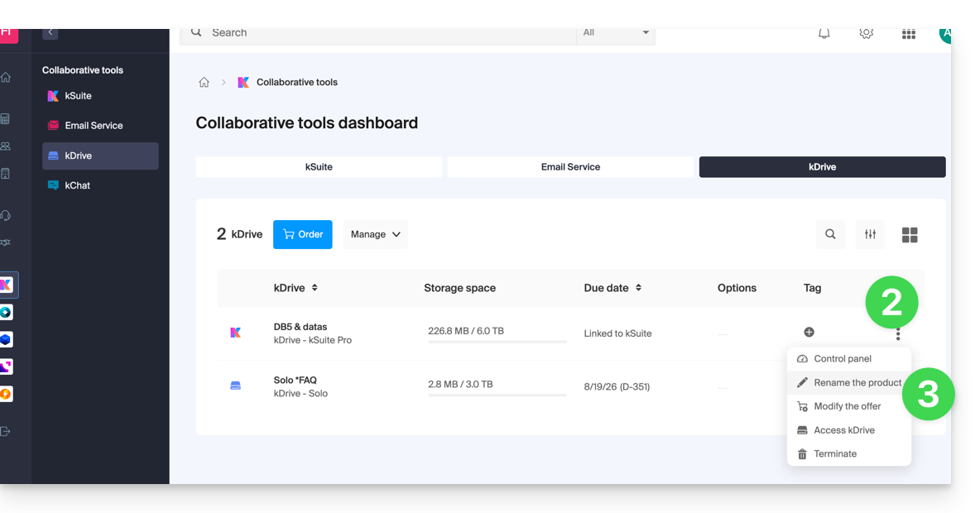Switch to the Email Service tab
Image resolution: width=980 pixels, height=513 pixels.
point(570,167)
